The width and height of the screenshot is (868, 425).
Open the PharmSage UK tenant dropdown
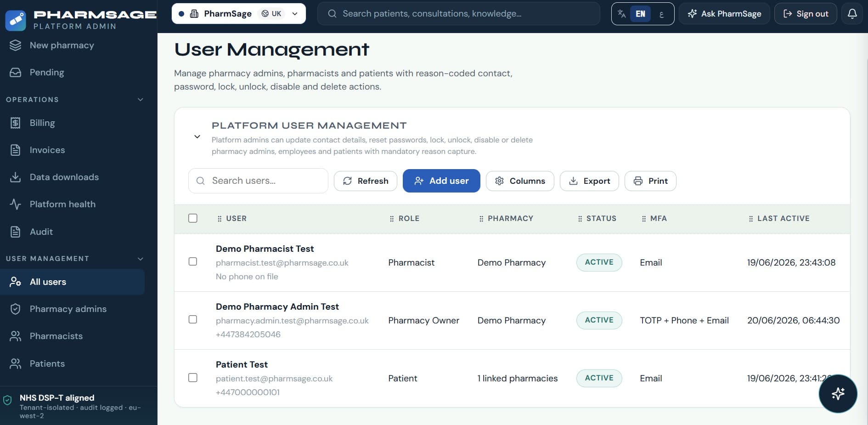239,14
